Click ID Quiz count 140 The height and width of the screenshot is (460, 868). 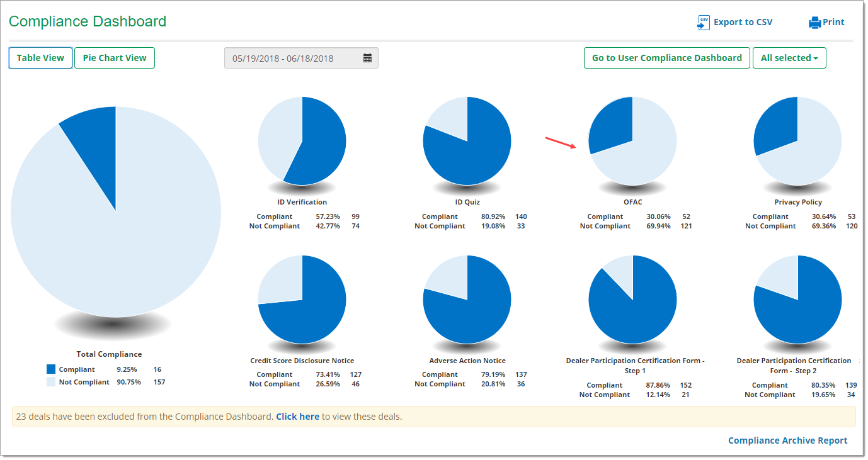pyautogui.click(x=521, y=216)
